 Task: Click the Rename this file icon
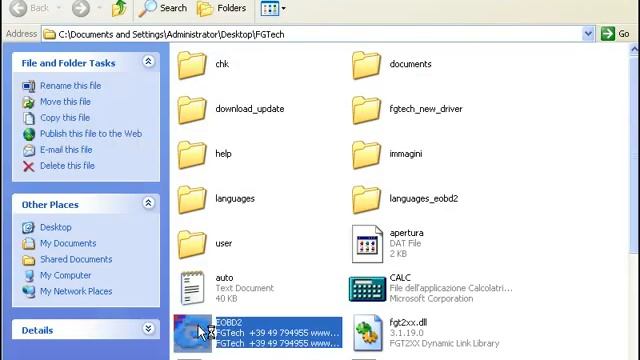tap(29, 86)
